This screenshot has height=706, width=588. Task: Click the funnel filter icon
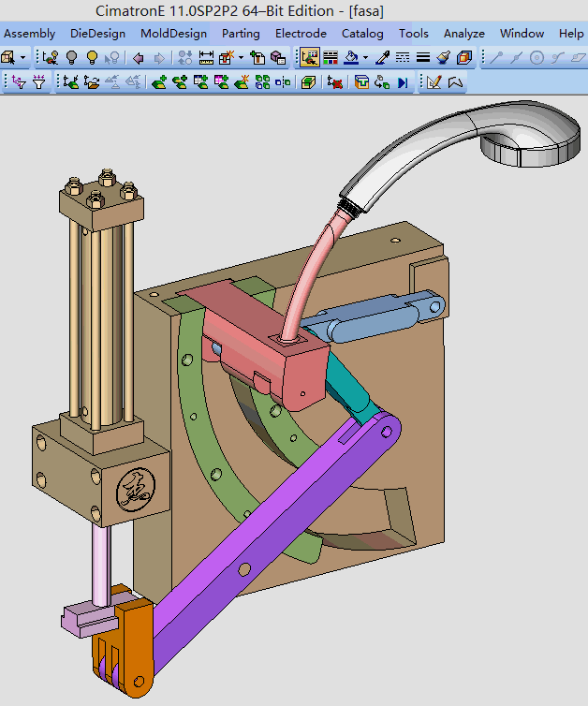point(38,82)
